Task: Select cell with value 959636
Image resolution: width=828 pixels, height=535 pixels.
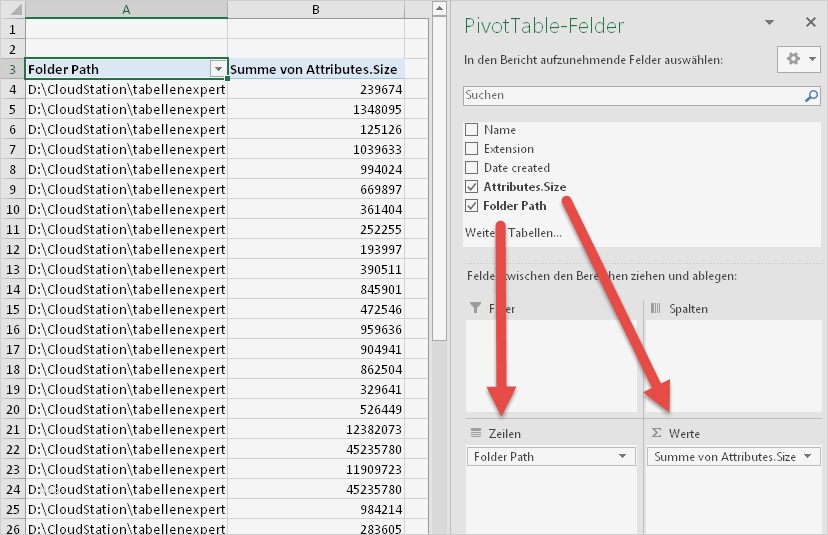Action: click(x=316, y=329)
